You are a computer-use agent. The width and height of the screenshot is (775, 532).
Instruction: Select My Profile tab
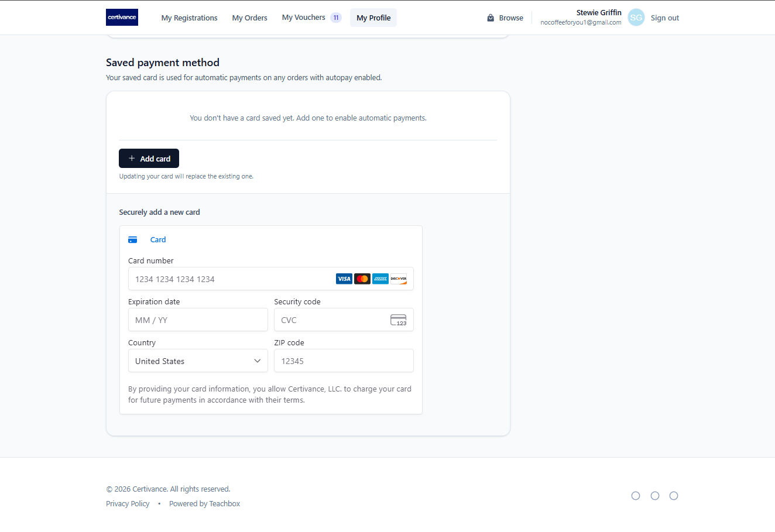pyautogui.click(x=373, y=18)
